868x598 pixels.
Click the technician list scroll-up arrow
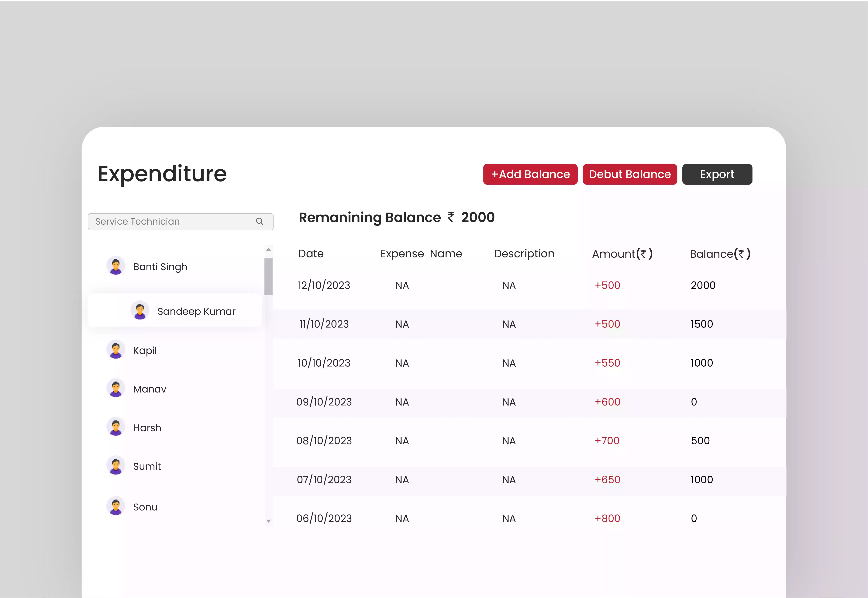[x=268, y=250]
